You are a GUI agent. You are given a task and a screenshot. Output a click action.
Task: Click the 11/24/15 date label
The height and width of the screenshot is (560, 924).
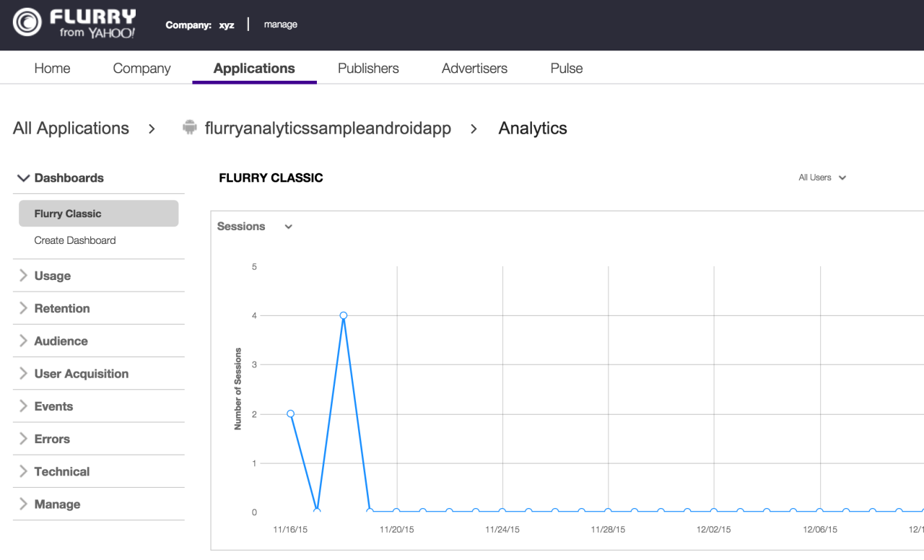tap(502, 530)
